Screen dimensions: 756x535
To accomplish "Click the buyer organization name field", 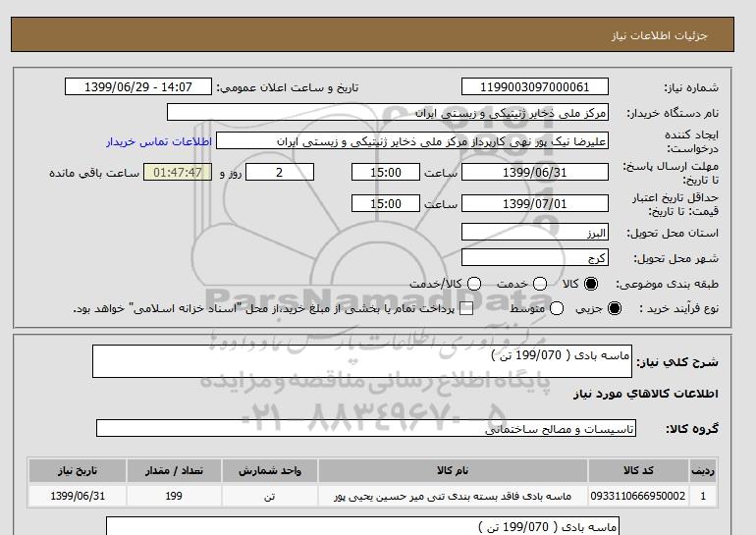I will [388, 112].
